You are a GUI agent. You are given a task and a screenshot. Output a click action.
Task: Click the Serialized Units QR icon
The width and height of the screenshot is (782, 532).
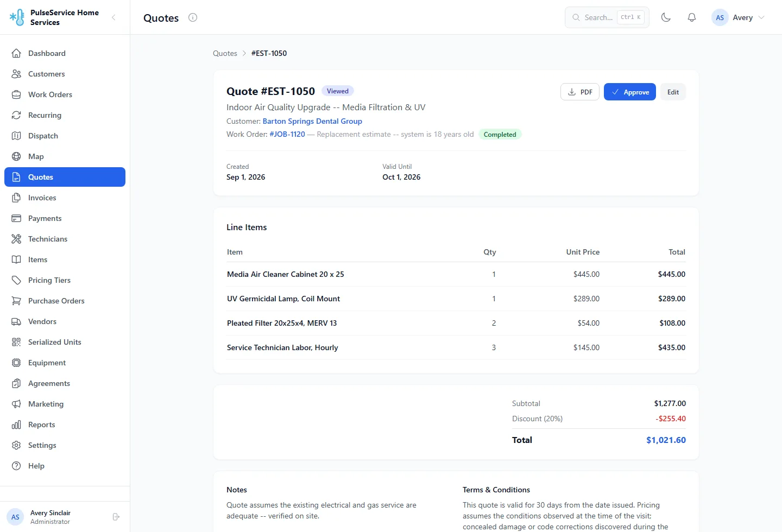(x=16, y=342)
